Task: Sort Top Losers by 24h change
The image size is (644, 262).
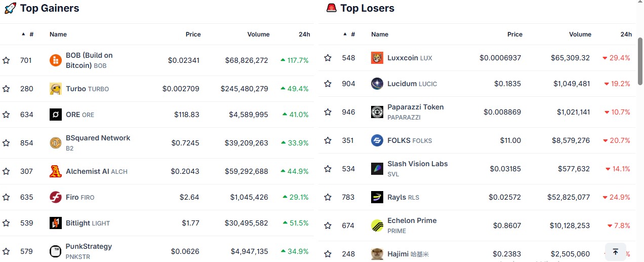Action: point(626,34)
